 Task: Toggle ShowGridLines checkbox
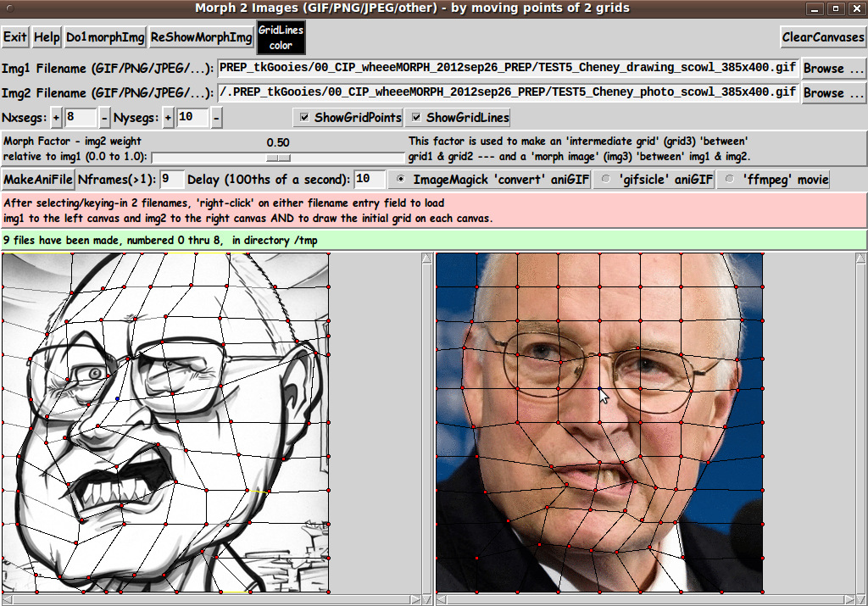[x=458, y=117]
